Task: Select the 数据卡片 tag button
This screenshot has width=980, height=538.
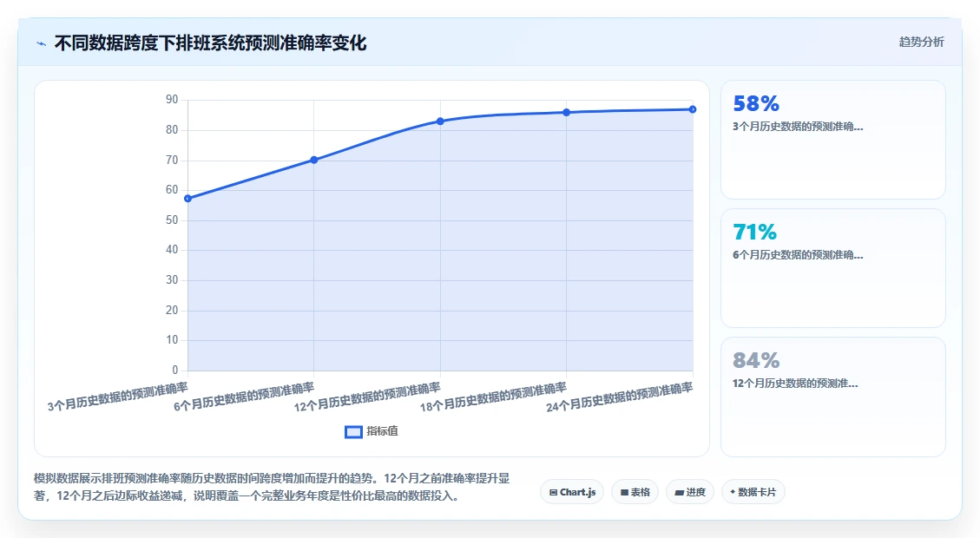Action: [x=753, y=492]
